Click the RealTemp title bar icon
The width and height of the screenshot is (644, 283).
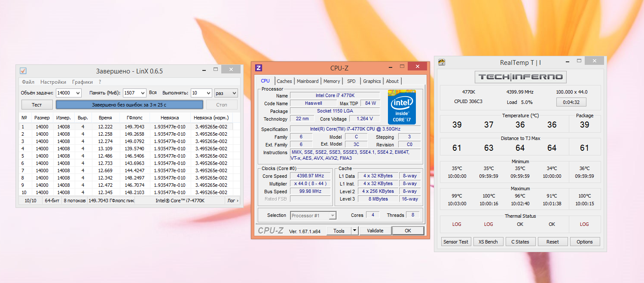pyautogui.click(x=442, y=63)
